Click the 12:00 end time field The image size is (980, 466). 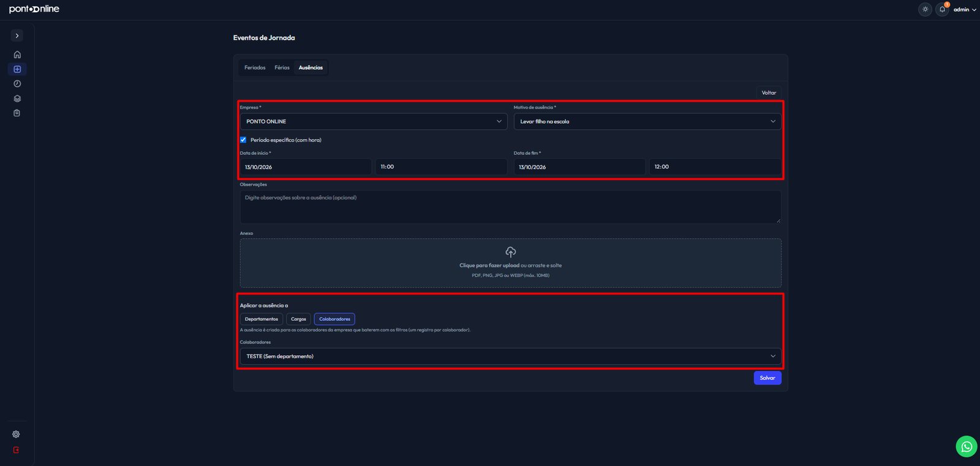(x=715, y=167)
